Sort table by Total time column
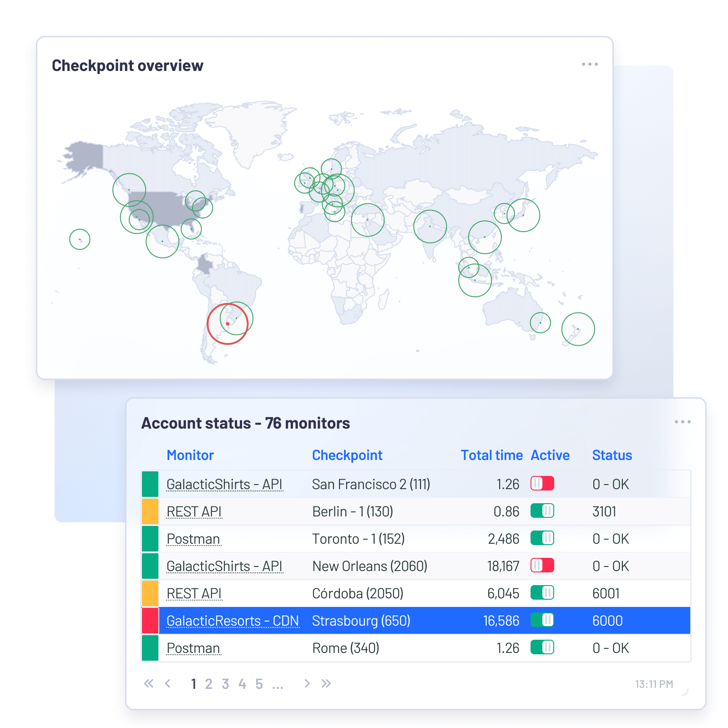The image size is (728, 728). point(491,455)
